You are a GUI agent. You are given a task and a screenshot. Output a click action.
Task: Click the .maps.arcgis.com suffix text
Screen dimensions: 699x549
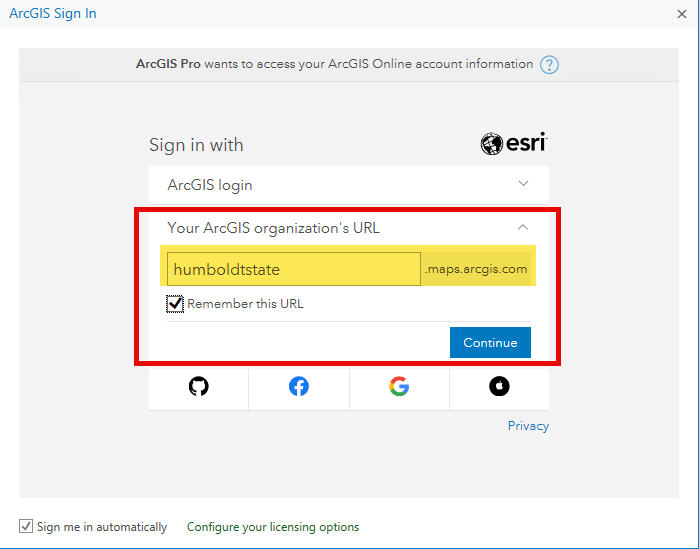tap(476, 269)
